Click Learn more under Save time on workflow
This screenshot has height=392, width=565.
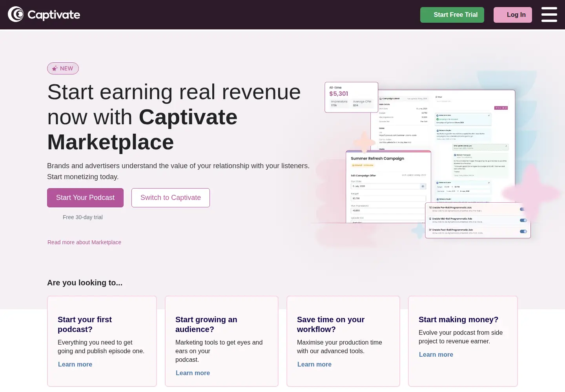tap(314, 364)
